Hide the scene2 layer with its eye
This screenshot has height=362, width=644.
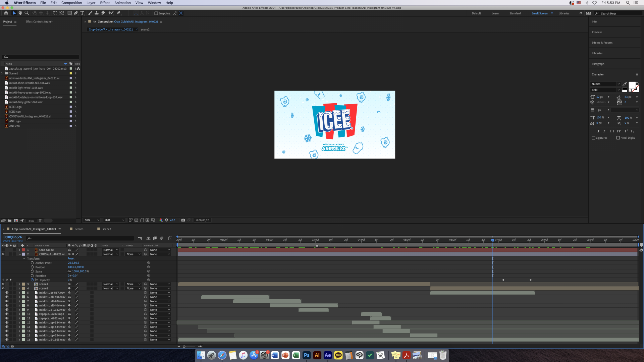3,288
